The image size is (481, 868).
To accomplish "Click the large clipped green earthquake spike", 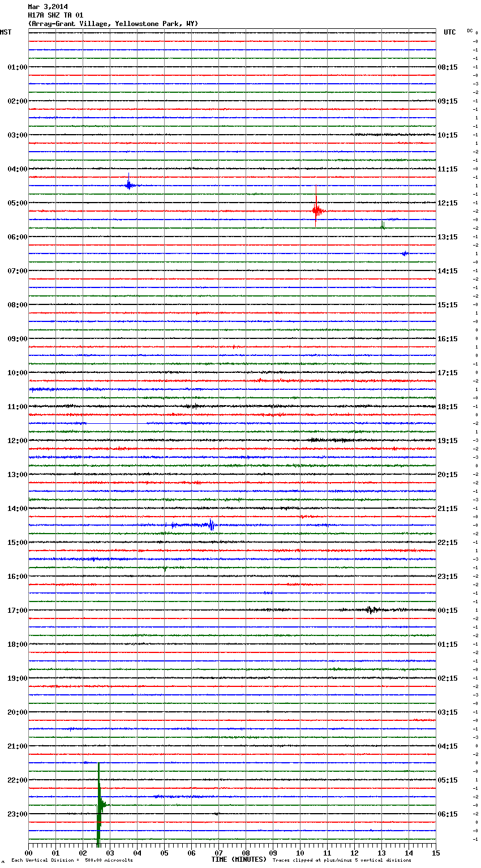I will click(x=100, y=805).
